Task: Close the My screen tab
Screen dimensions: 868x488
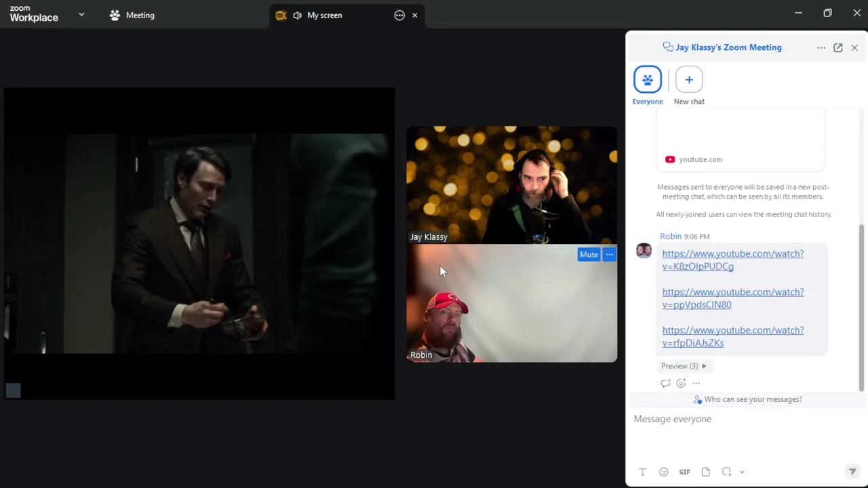Action: (415, 15)
